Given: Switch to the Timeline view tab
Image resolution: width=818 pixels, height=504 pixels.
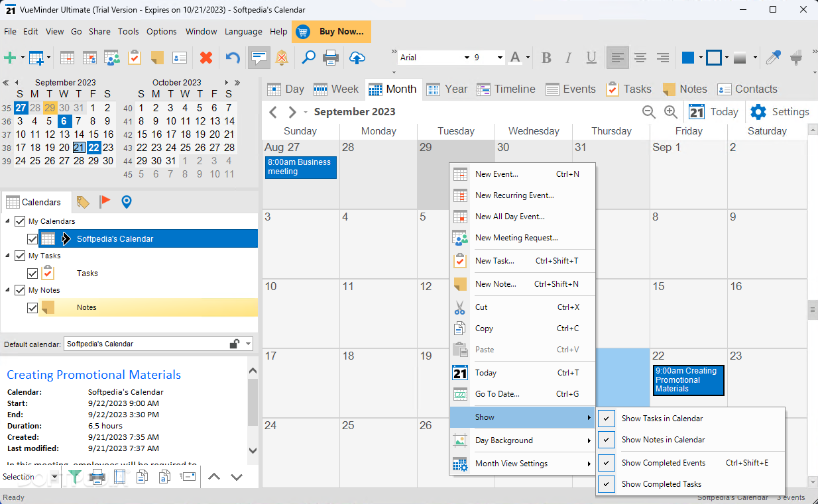Looking at the screenshot, I should (x=506, y=89).
